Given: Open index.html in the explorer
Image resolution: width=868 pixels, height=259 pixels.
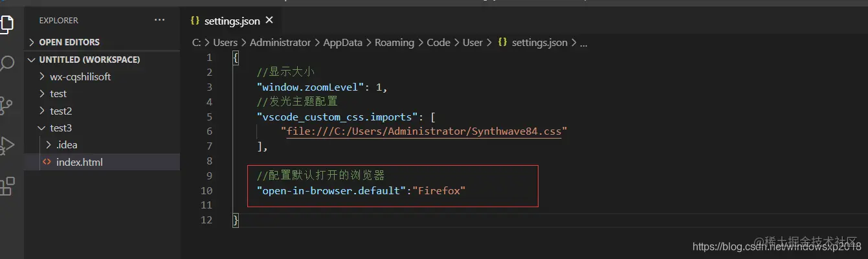Looking at the screenshot, I should (102, 163).
